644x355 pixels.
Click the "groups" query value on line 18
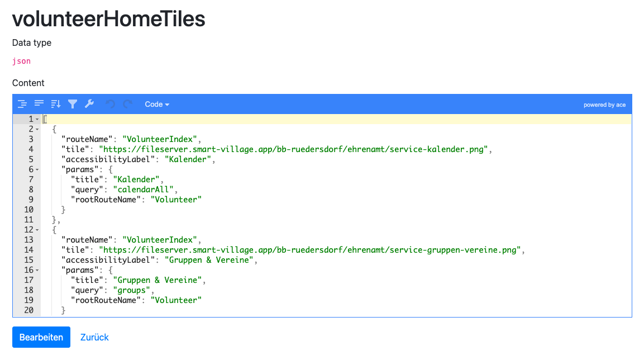click(x=132, y=290)
